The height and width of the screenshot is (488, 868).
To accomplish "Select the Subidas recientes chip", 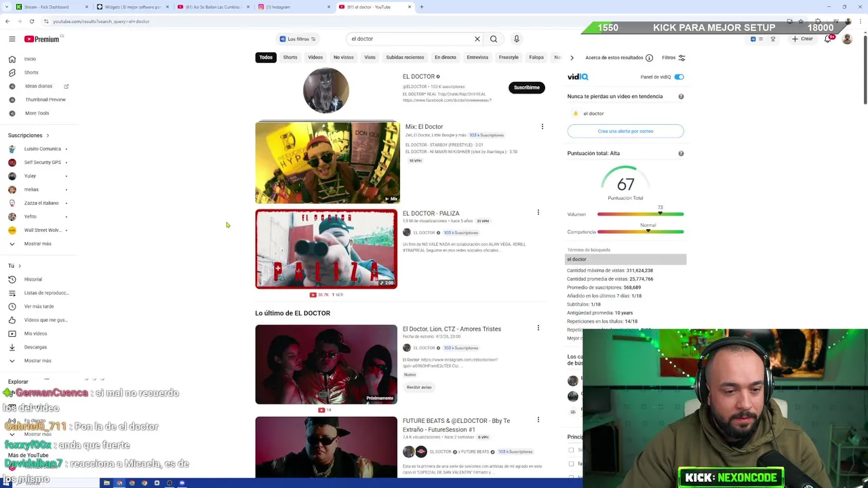I will tap(405, 58).
